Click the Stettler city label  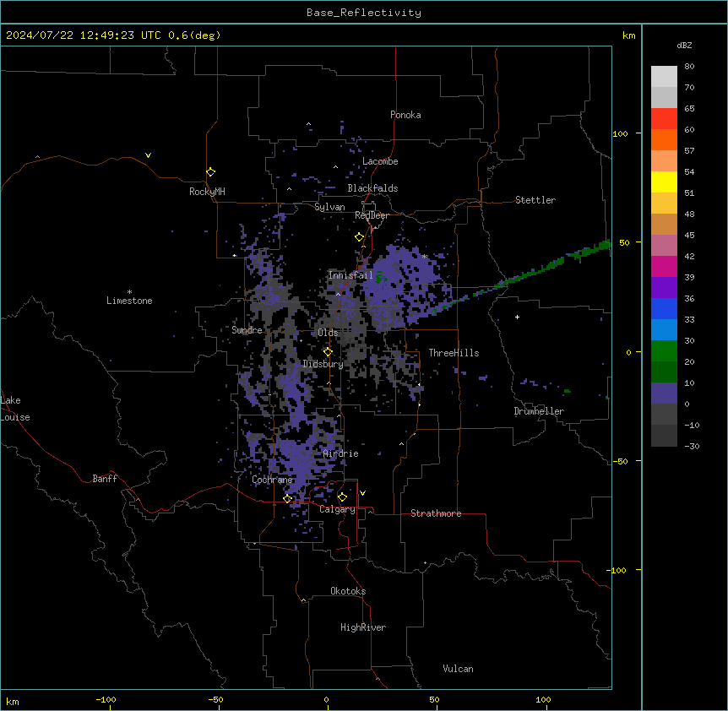click(x=535, y=200)
